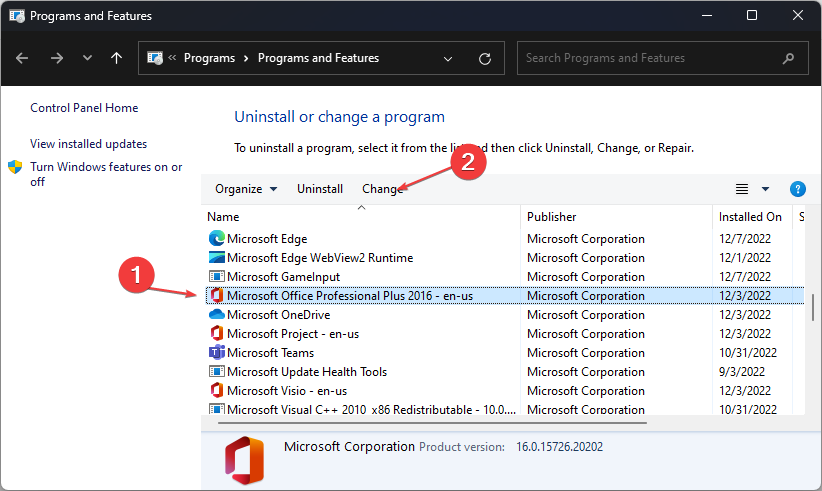Viewport: 822px width, 491px height.
Task: Close the Programs and Features window
Action: click(797, 16)
